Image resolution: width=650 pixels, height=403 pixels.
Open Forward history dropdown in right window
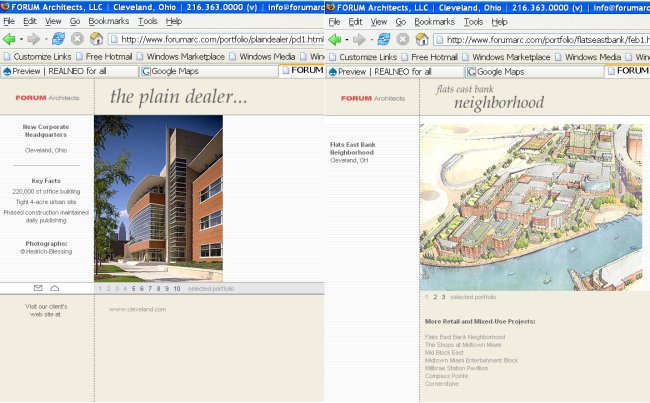point(371,40)
